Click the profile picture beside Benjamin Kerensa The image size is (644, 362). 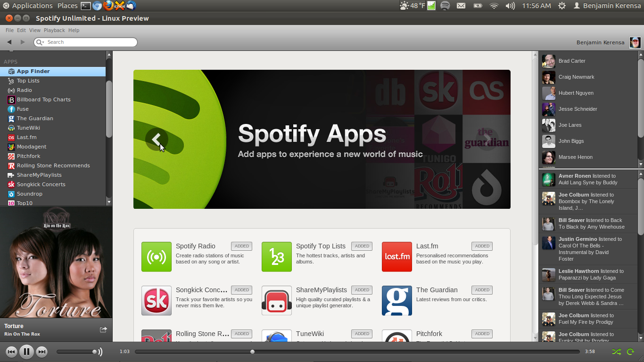(x=636, y=42)
